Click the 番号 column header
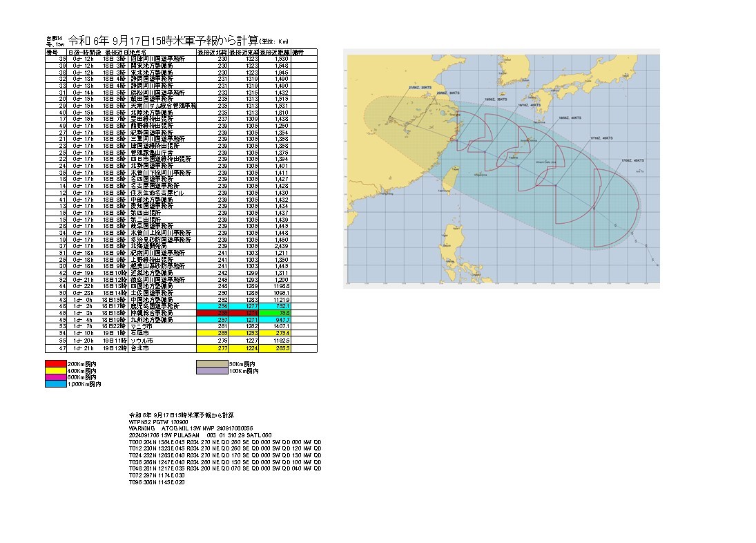Screen dimensions: 756x543 coord(52,52)
